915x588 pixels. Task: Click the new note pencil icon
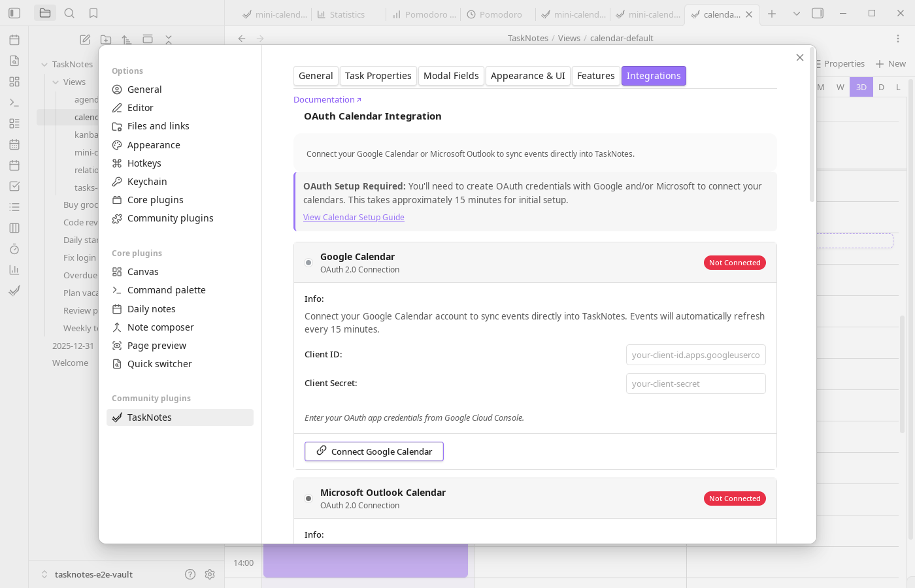pyautogui.click(x=84, y=39)
